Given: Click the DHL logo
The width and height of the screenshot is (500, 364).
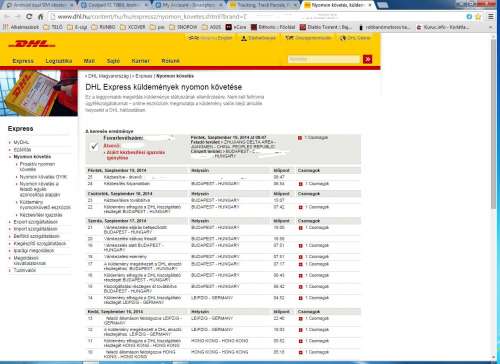Looking at the screenshot, I should tap(32, 44).
